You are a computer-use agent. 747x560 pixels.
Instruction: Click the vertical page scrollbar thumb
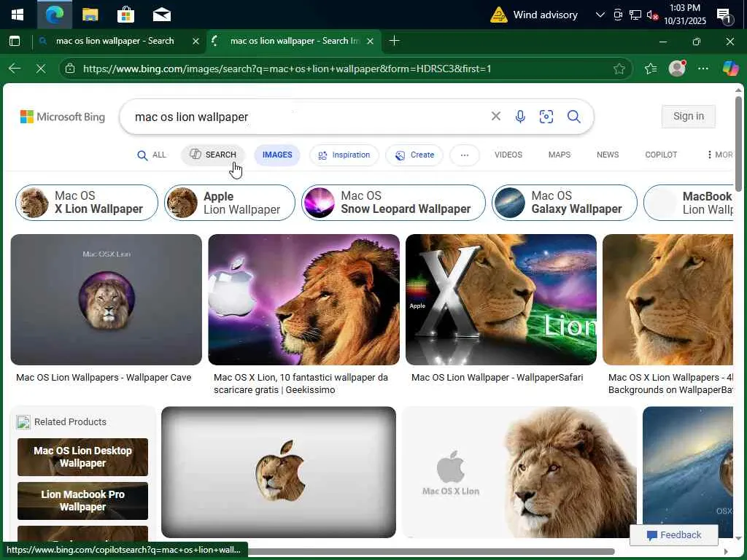738,143
